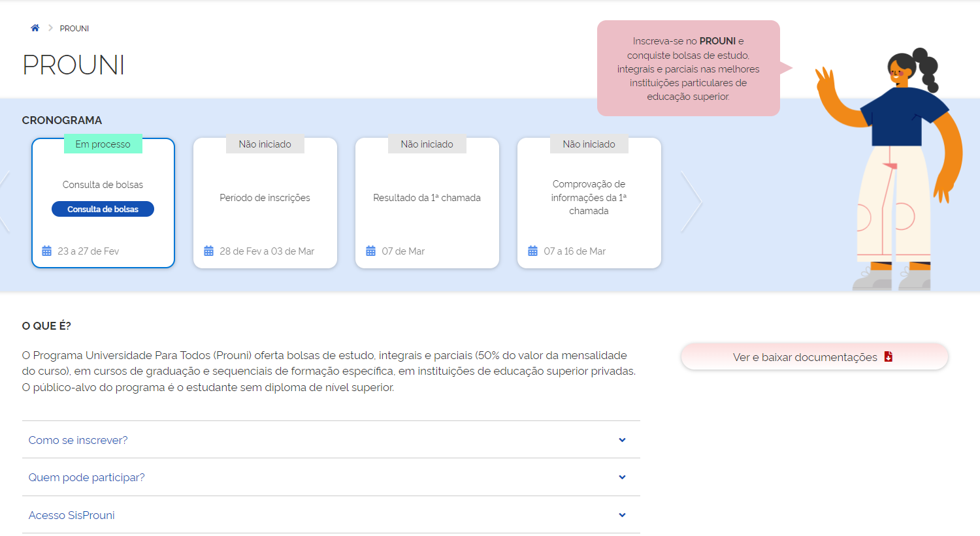This screenshot has height=536, width=980.
Task: Click the 'Em processo' status tag
Action: click(103, 144)
